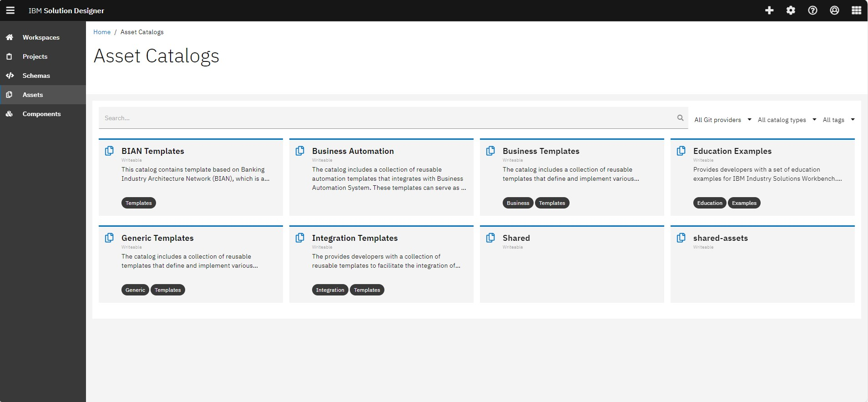
Task: Expand the All tags dropdown
Action: (839, 120)
